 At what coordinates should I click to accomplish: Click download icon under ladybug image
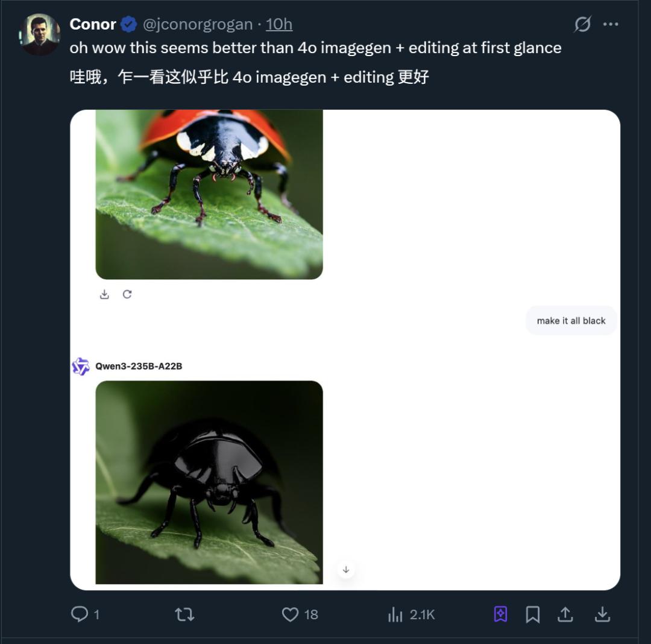click(104, 294)
